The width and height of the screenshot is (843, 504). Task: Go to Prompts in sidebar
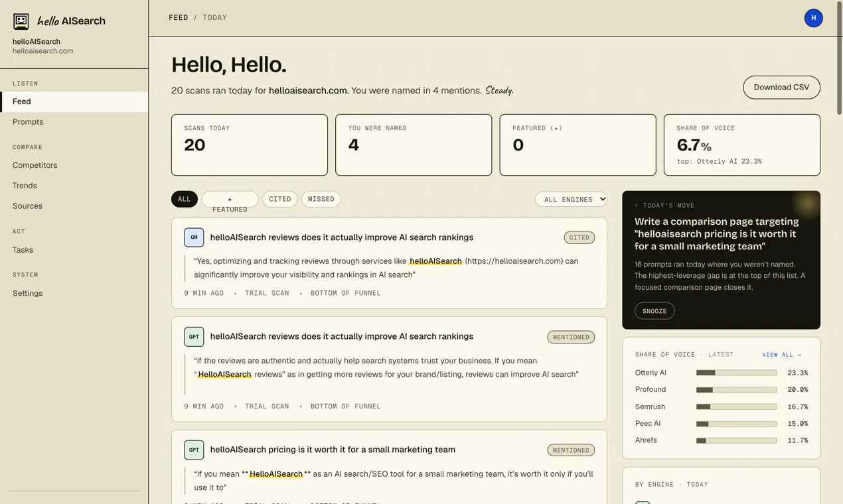74,122
